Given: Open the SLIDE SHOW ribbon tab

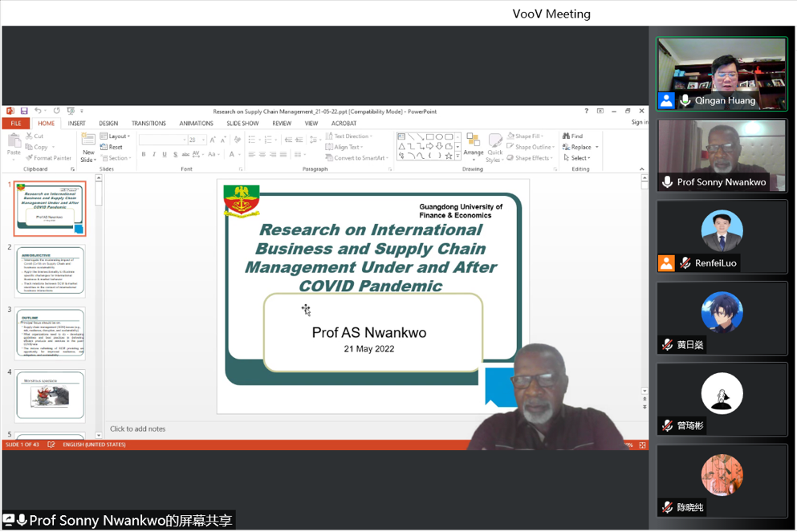Looking at the screenshot, I should (x=242, y=124).
